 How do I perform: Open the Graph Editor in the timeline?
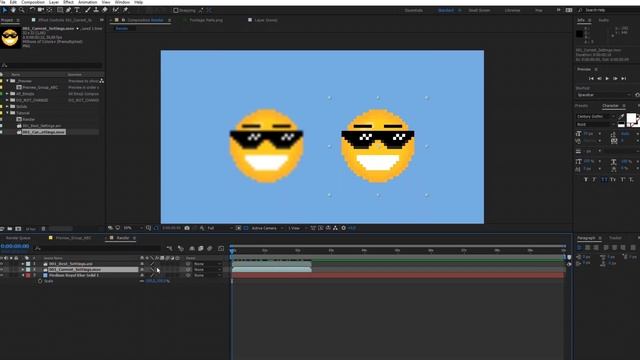coord(221,248)
